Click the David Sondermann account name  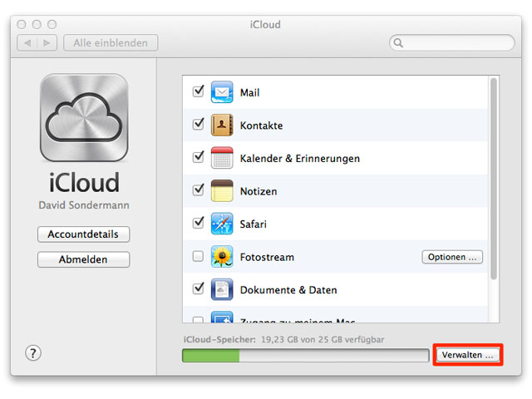(x=84, y=205)
